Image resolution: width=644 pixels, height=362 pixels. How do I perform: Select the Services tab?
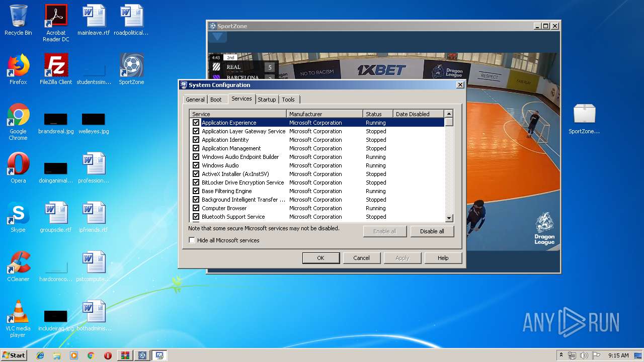click(x=242, y=99)
